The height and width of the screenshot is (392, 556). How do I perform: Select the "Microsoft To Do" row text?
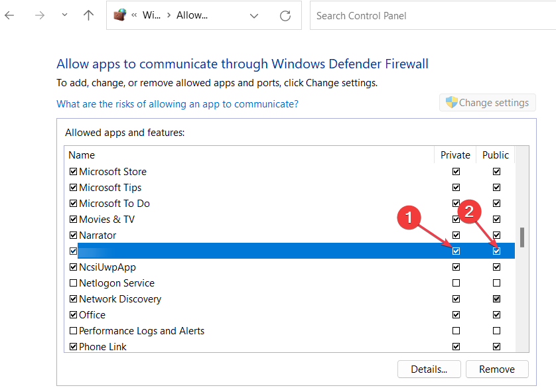[115, 204]
